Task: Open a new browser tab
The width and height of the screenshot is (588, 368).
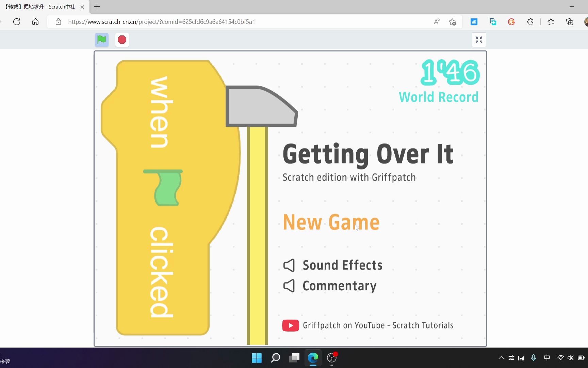Action: point(97,7)
